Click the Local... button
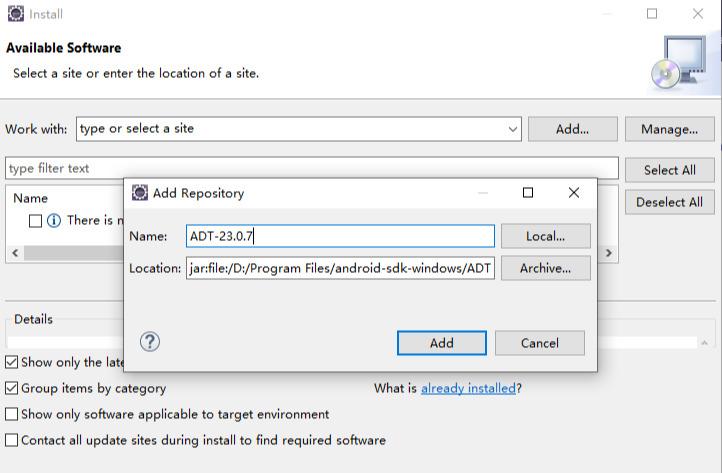Viewport: 722px width, 473px height. [x=546, y=236]
